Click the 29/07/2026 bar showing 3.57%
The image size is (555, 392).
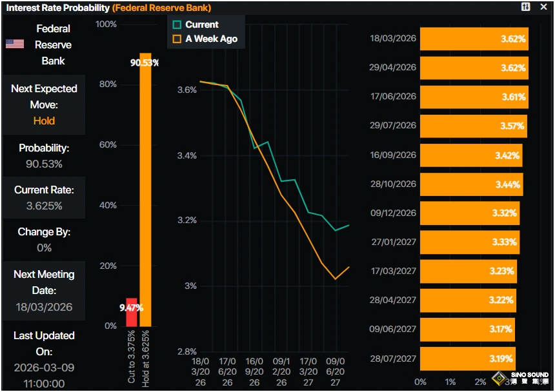[x=472, y=126]
